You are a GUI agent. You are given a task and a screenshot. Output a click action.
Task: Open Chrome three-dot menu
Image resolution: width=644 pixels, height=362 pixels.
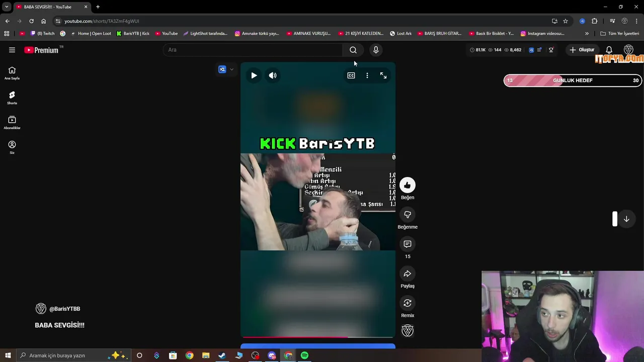636,21
